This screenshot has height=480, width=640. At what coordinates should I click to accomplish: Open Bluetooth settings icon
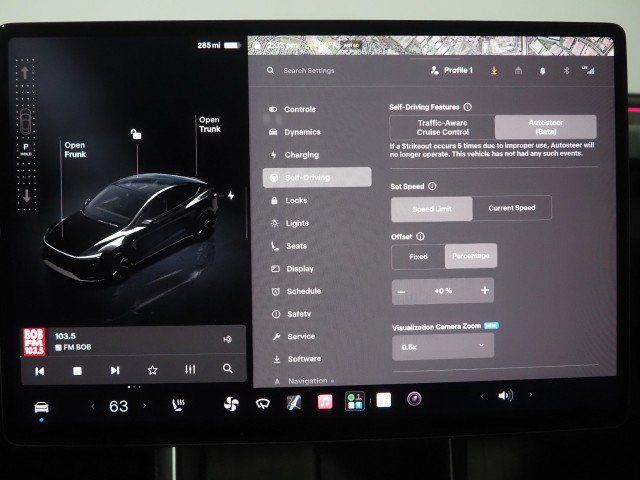tap(567, 71)
